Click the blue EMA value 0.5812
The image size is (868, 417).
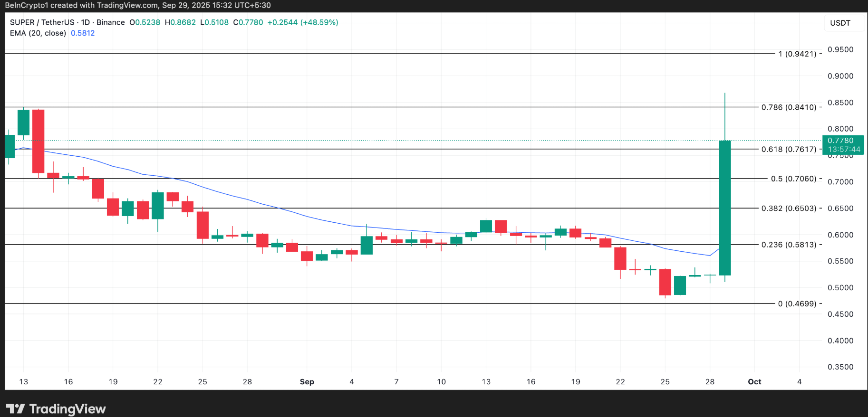tap(83, 33)
